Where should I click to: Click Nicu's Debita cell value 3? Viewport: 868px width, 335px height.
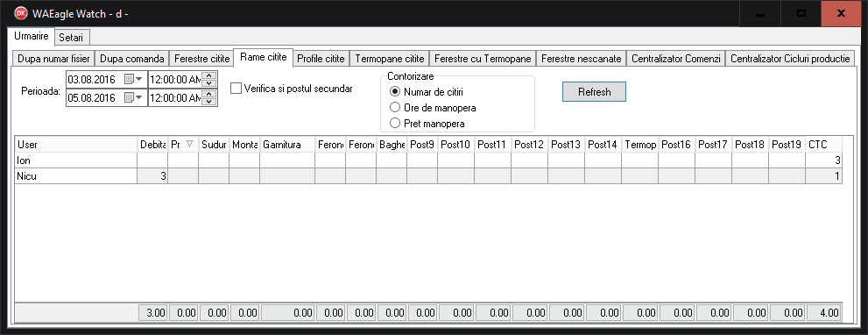[152, 175]
